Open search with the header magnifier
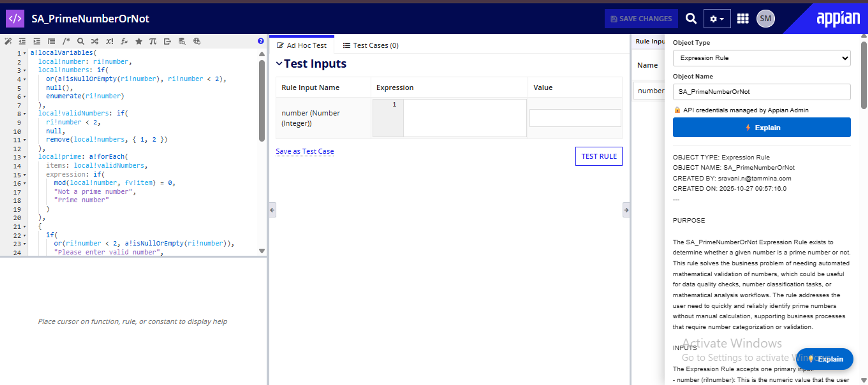Viewport: 868px width, 385px height. pos(691,19)
